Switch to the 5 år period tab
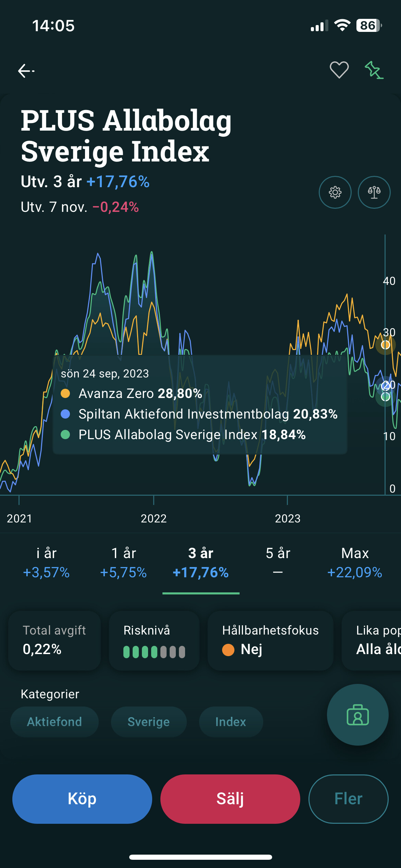The width and height of the screenshot is (401, 868). tap(278, 563)
